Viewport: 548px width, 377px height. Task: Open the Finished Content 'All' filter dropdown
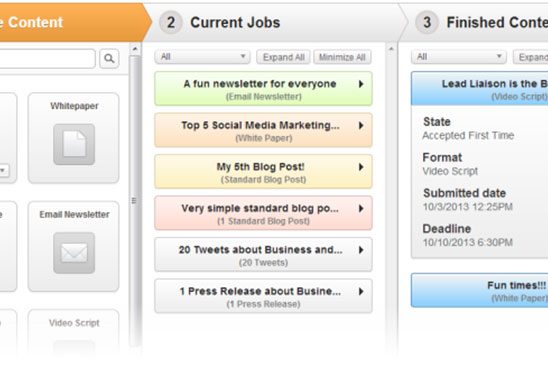pos(459,57)
